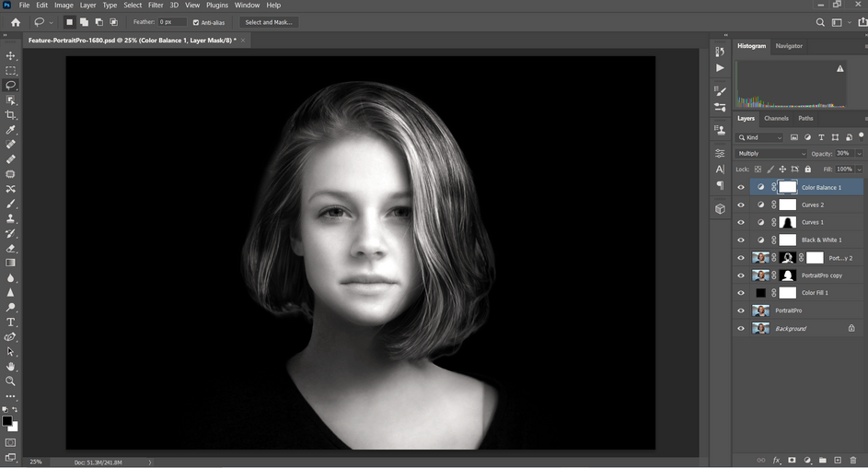Viewport: 868px width, 468px height.
Task: Click the foreground color swatch
Action: point(6,421)
